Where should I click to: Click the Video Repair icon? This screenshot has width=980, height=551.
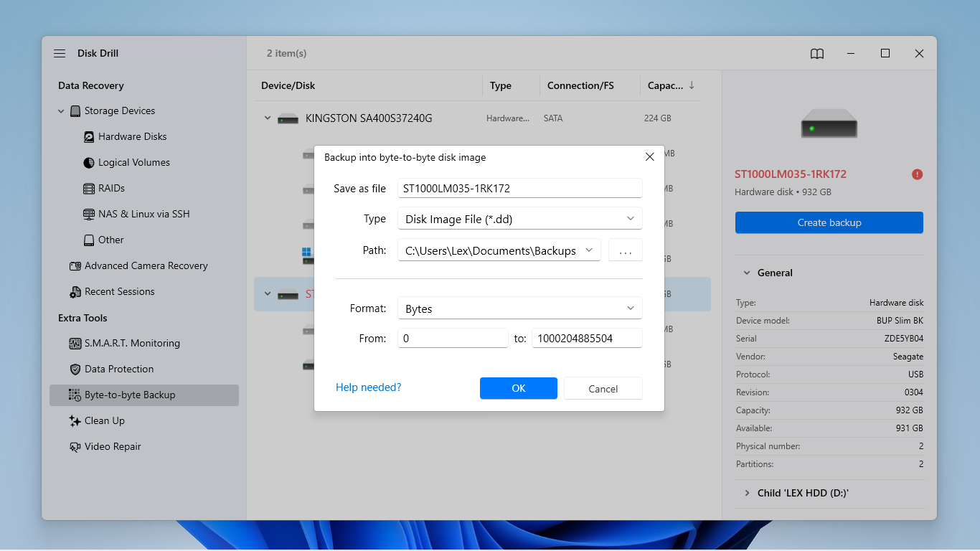tap(75, 447)
